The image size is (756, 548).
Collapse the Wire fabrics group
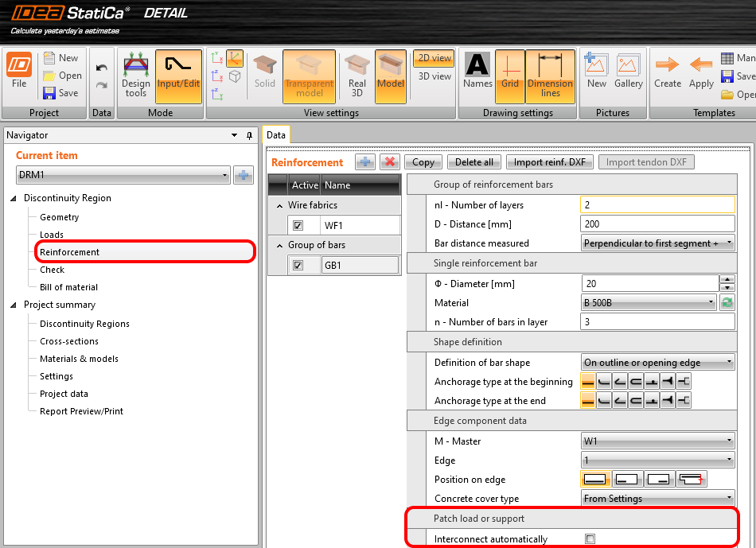[x=280, y=206]
